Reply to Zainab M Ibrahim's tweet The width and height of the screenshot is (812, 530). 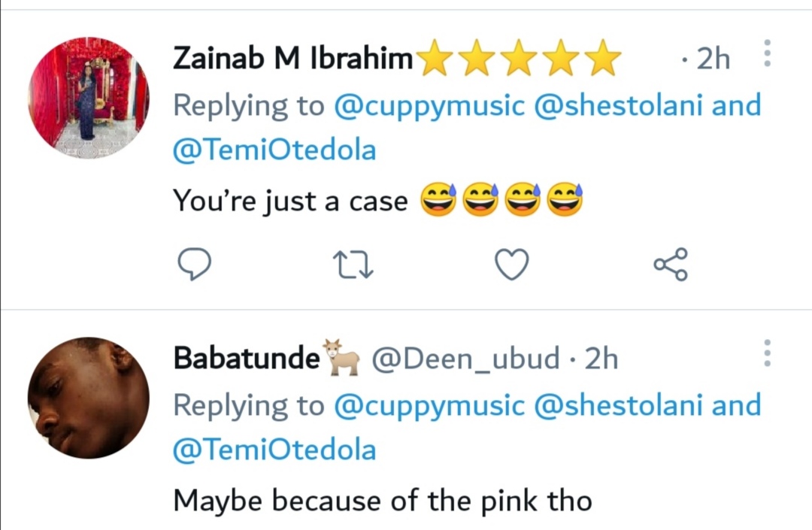[x=194, y=264]
